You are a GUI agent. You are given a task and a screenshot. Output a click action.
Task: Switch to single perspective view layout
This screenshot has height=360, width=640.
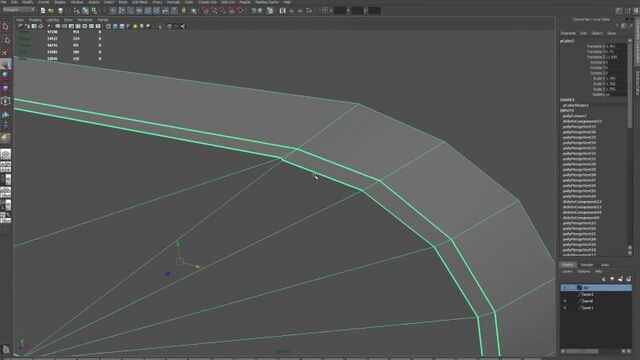pyautogui.click(x=6, y=154)
